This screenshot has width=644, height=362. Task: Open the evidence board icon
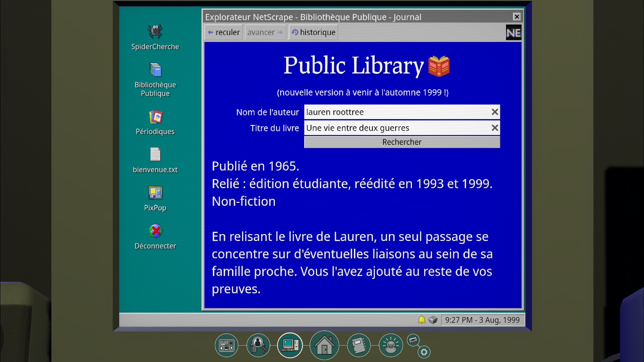tap(227, 345)
